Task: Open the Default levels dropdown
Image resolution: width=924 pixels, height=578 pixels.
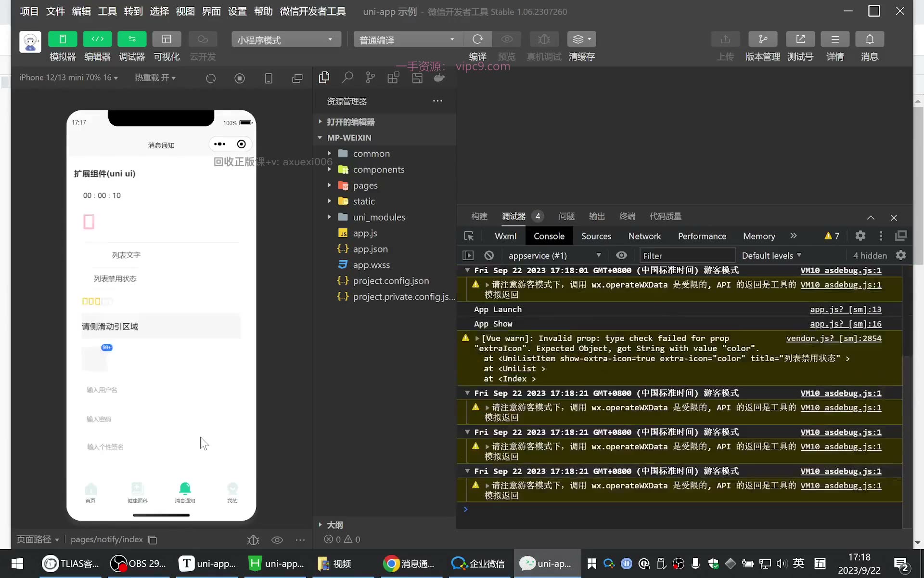Action: [x=771, y=255]
